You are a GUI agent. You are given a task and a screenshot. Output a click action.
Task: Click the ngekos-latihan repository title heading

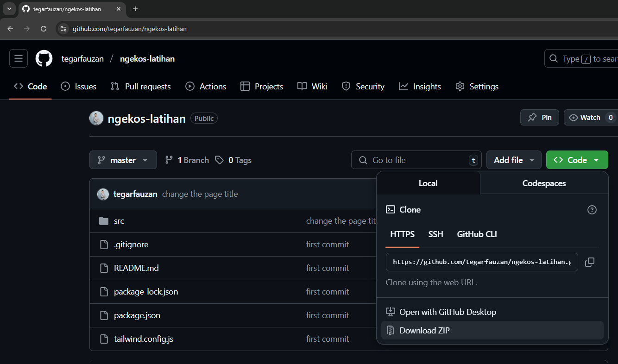coord(146,118)
